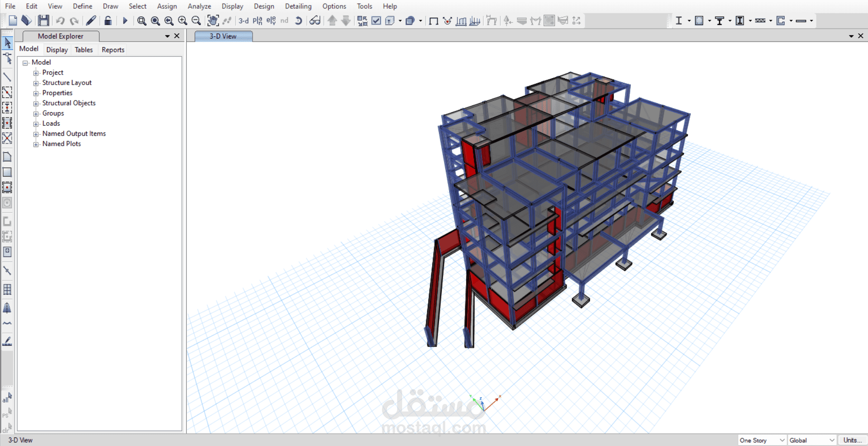The height and width of the screenshot is (446, 868).
Task: Set plan view using the Pln button
Action: coord(258,20)
